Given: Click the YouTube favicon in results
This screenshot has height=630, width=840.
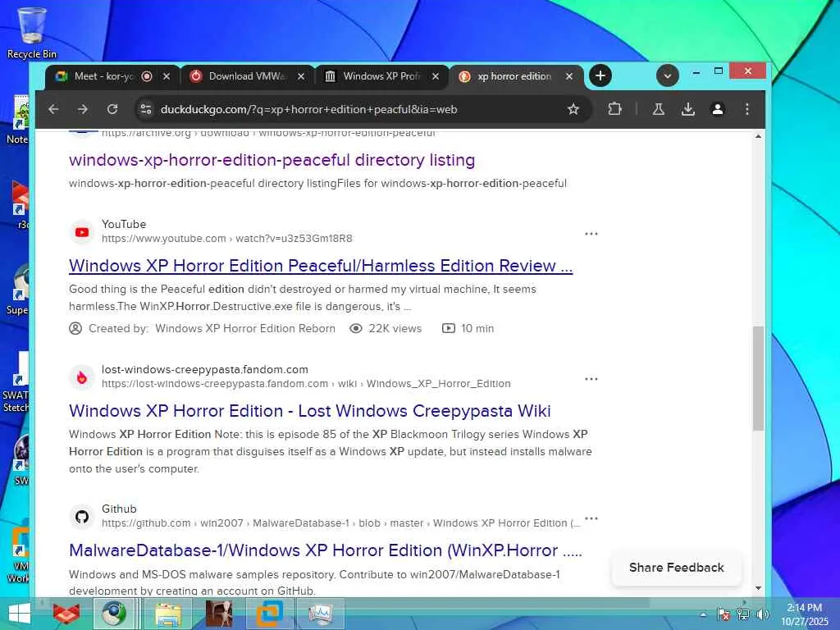Looking at the screenshot, I should pos(82,232).
